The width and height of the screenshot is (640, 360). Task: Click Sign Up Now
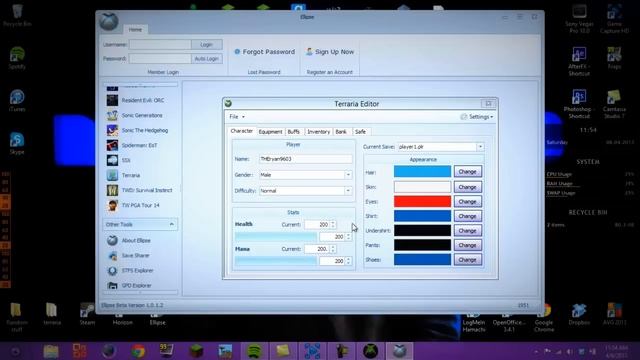[x=330, y=52]
